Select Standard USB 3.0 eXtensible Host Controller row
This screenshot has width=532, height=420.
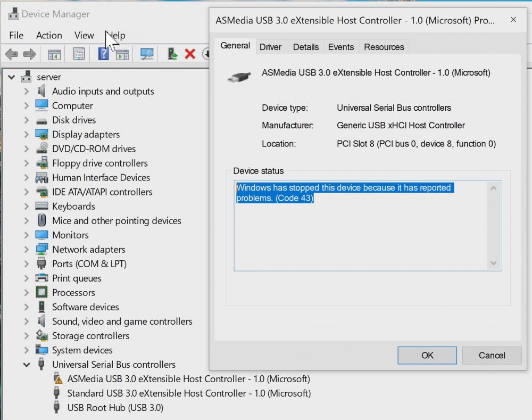tap(189, 393)
